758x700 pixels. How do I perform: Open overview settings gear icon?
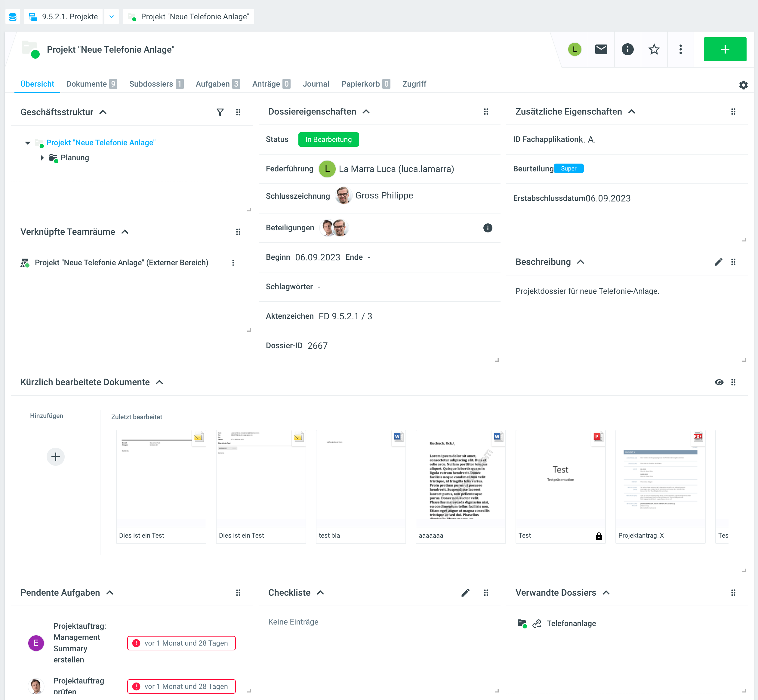point(743,85)
